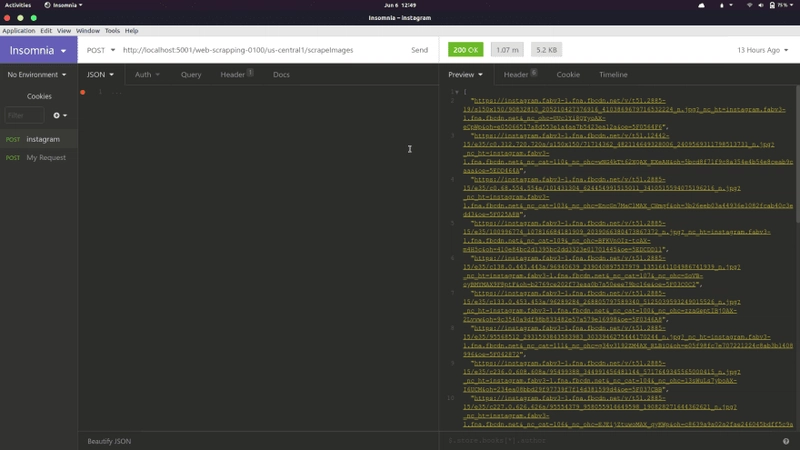Open the Cookies manager
This screenshot has width=800, height=450.
tap(39, 96)
